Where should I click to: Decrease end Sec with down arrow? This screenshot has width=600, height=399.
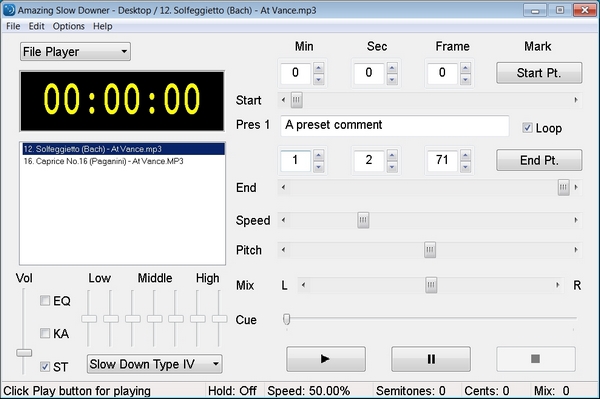coord(392,166)
